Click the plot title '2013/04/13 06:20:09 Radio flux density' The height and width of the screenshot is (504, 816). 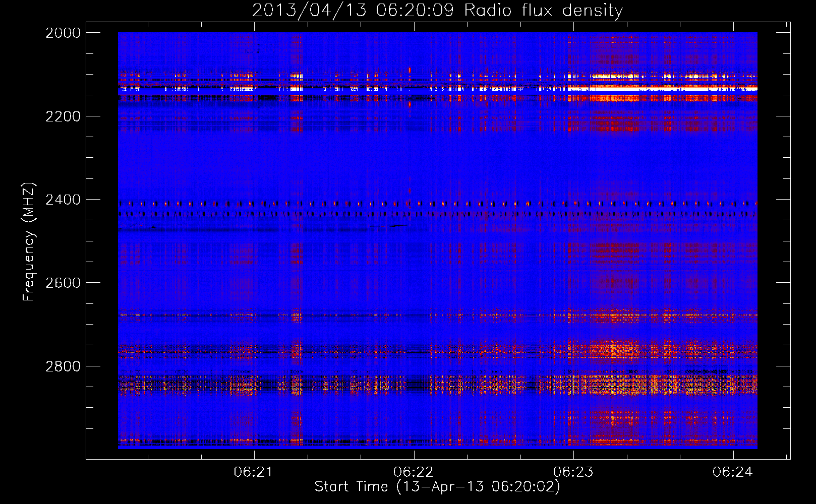[x=437, y=11]
